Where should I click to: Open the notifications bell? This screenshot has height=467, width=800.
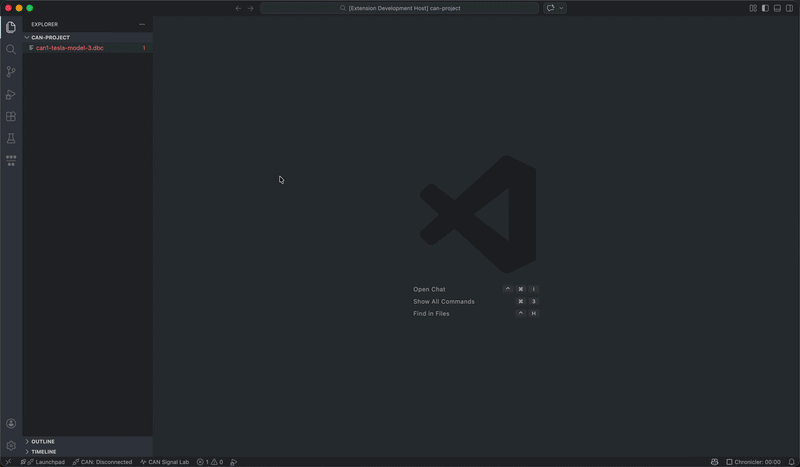[791, 462]
